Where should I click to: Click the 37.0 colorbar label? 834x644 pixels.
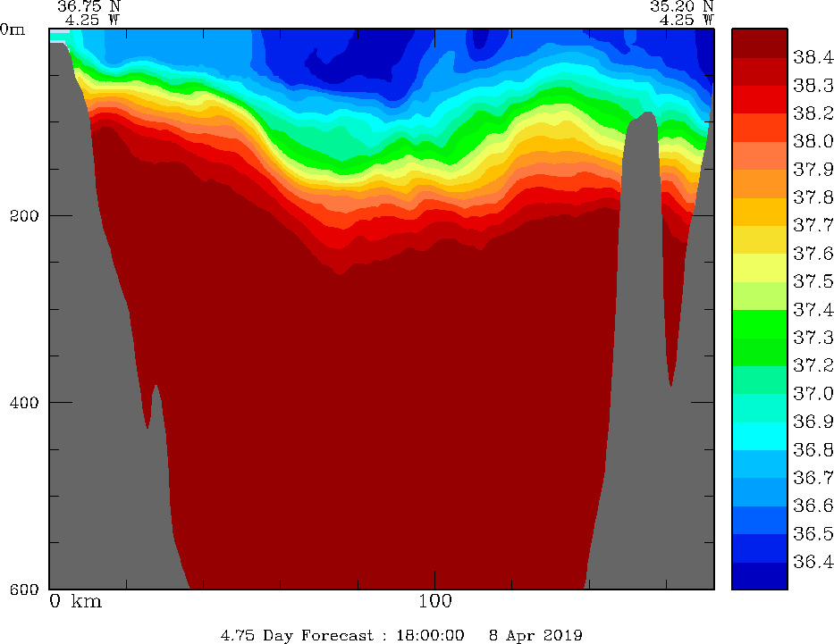(x=813, y=394)
